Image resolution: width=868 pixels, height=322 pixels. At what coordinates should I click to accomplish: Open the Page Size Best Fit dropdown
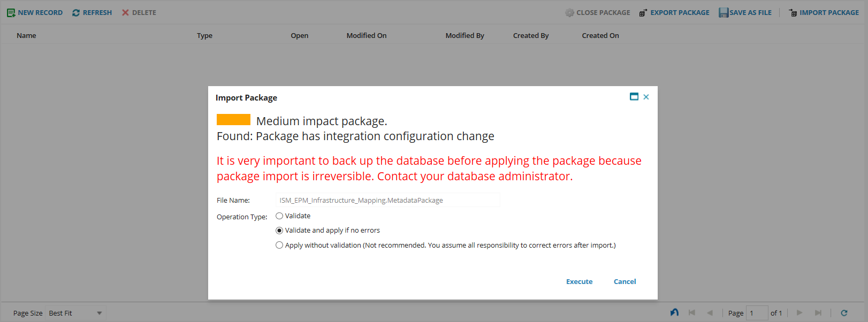[x=99, y=313]
